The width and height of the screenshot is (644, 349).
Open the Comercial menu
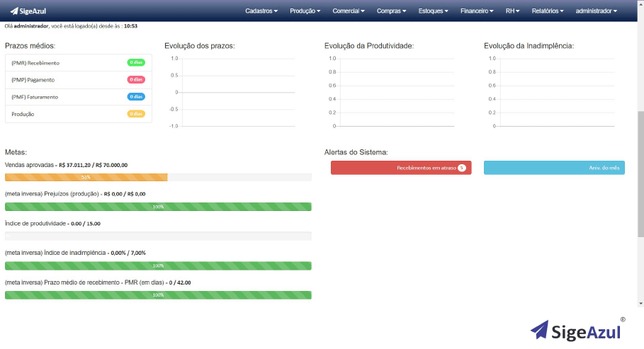click(x=349, y=11)
